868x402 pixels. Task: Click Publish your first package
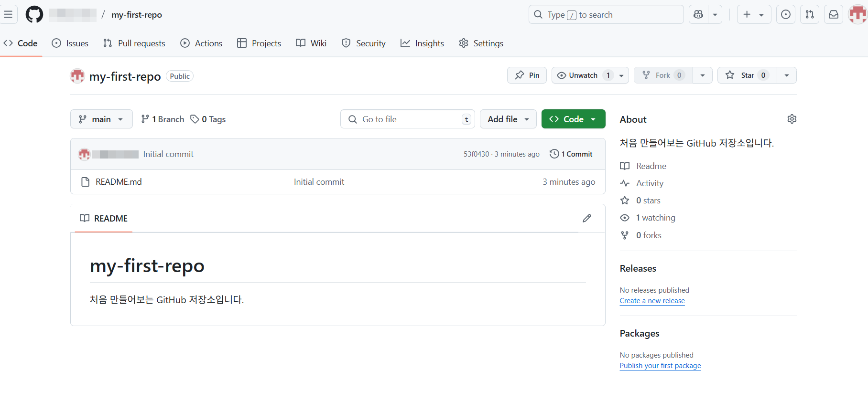click(661, 366)
